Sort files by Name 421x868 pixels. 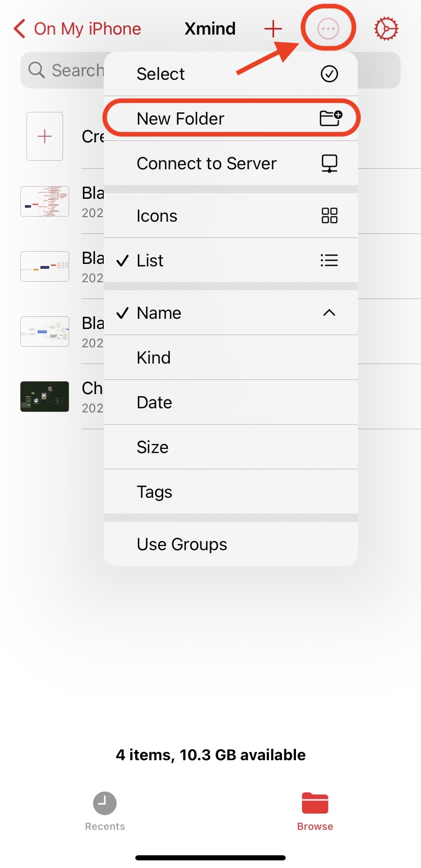pos(231,313)
